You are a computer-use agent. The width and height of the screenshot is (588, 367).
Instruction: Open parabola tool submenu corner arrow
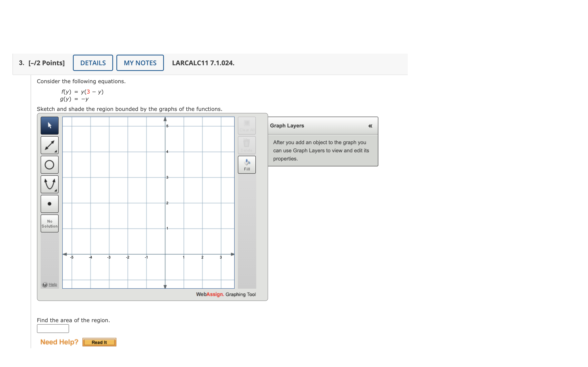pos(56,191)
